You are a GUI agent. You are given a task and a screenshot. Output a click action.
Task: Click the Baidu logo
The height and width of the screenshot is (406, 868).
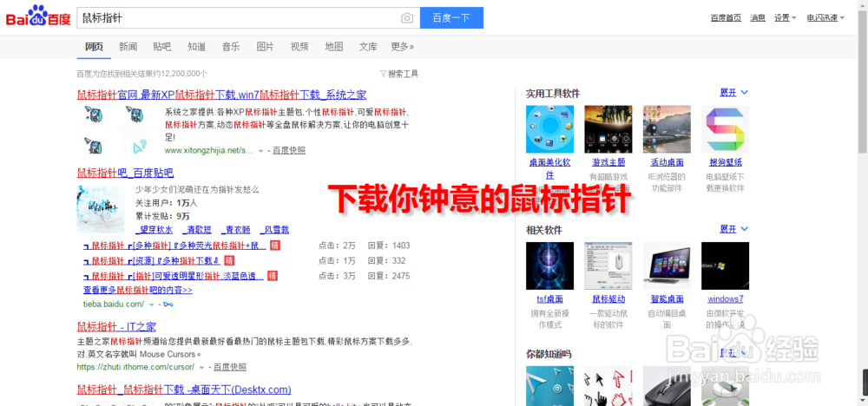point(38,16)
